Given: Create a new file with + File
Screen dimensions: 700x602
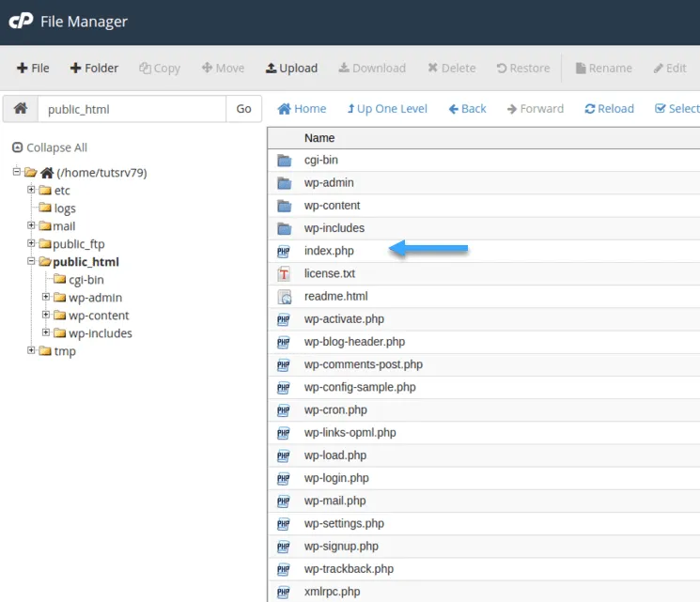Looking at the screenshot, I should [x=33, y=68].
